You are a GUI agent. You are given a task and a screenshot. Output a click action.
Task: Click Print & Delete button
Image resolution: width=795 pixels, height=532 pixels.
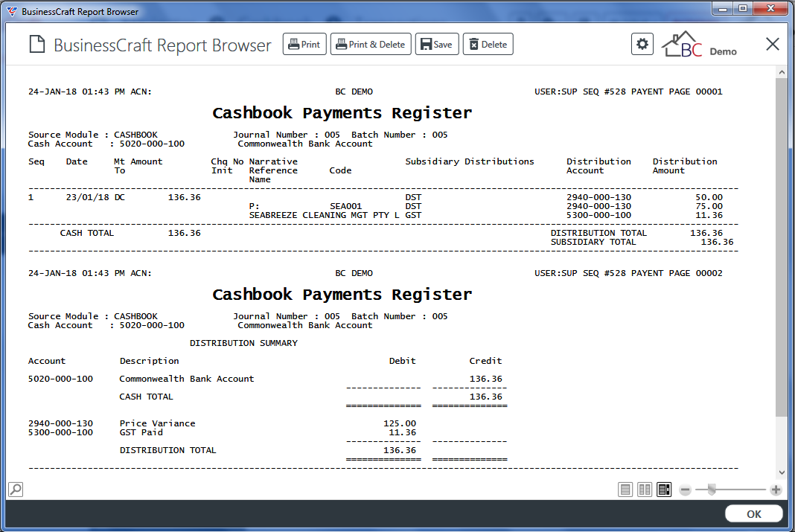[371, 45]
